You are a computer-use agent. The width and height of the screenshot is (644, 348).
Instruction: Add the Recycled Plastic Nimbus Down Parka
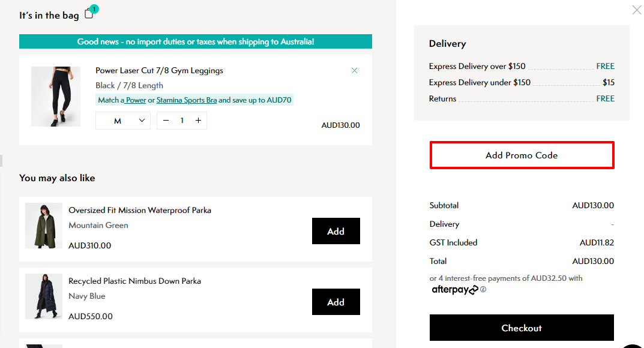coord(336,302)
